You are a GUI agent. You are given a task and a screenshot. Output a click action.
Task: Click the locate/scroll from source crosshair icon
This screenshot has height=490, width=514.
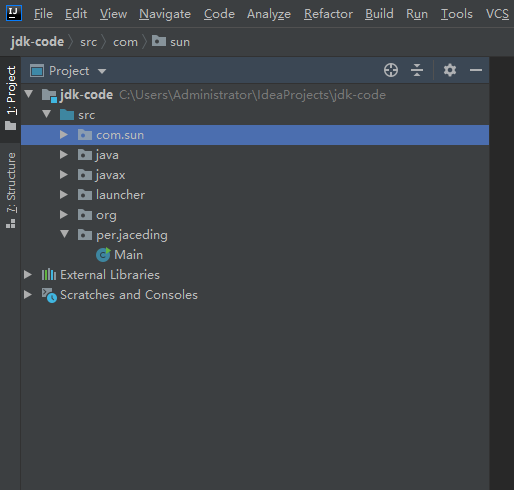(391, 70)
